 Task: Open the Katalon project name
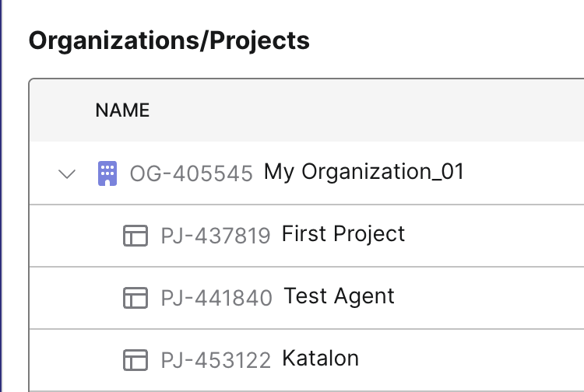click(320, 359)
